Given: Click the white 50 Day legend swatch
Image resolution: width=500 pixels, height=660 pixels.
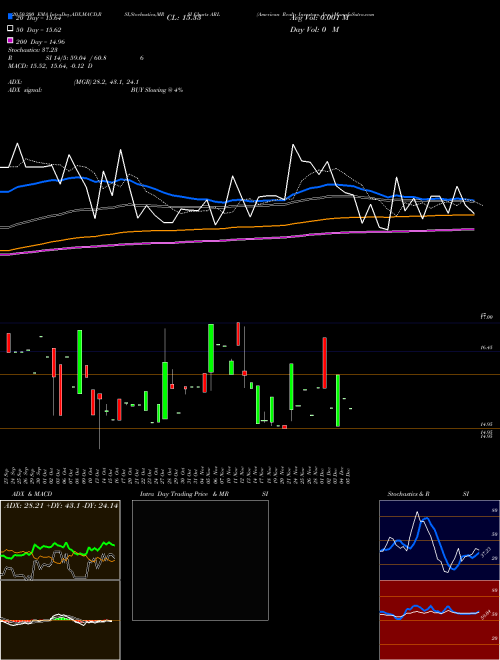Looking at the screenshot, I should [x=10, y=29].
